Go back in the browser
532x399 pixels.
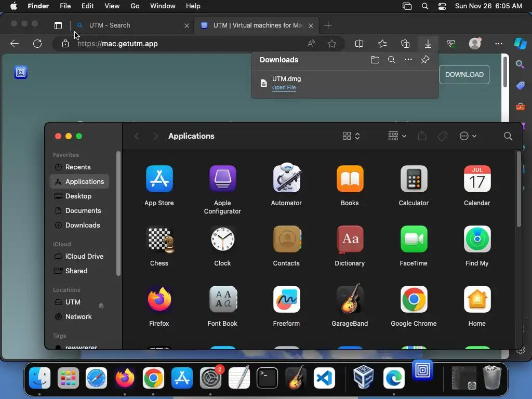pyautogui.click(x=15, y=44)
